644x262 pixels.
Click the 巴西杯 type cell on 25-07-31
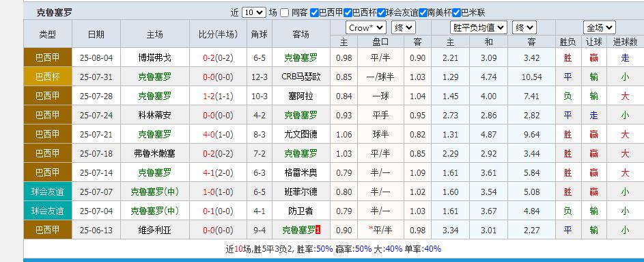point(48,77)
